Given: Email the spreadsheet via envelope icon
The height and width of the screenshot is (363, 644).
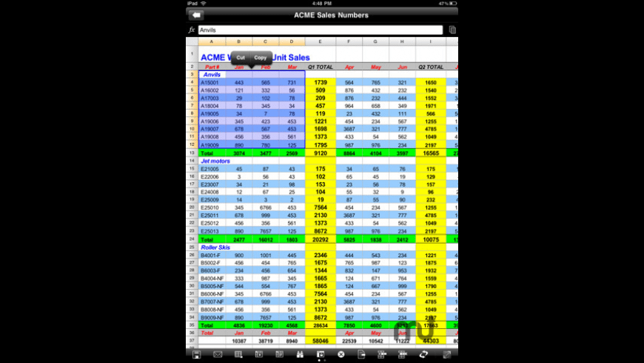Looking at the screenshot, I should (x=218, y=354).
